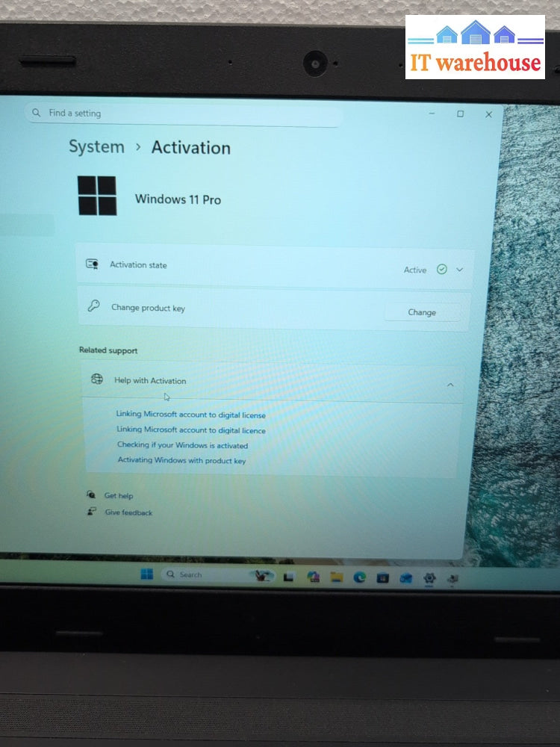The width and height of the screenshot is (560, 747).
Task: Click the Change product key label
Action: (x=148, y=308)
